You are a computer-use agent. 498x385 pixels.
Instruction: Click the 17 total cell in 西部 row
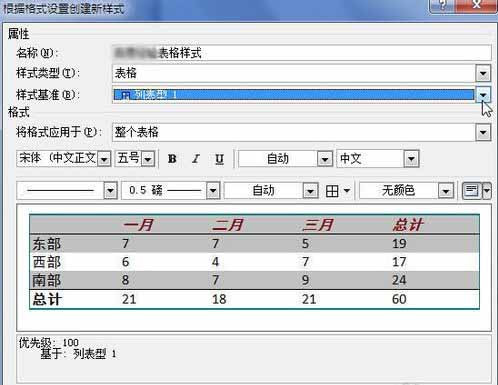(399, 262)
